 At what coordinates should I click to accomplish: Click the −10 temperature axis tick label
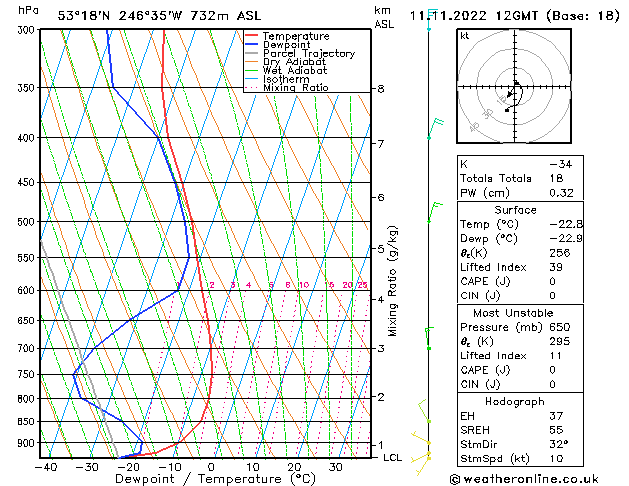pos(170,467)
